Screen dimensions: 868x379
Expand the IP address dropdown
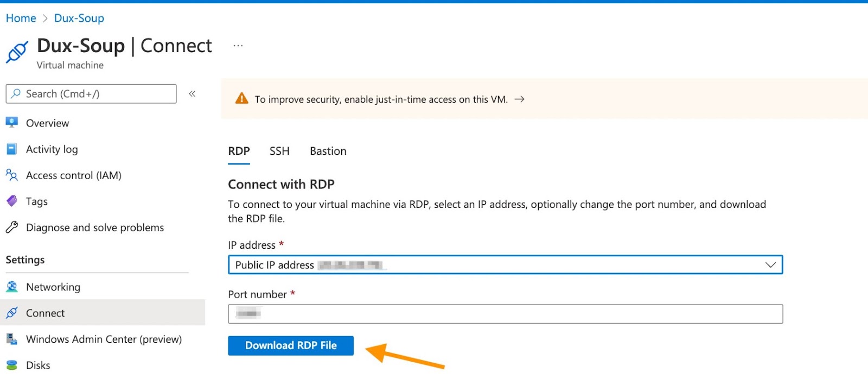pyautogui.click(x=770, y=265)
